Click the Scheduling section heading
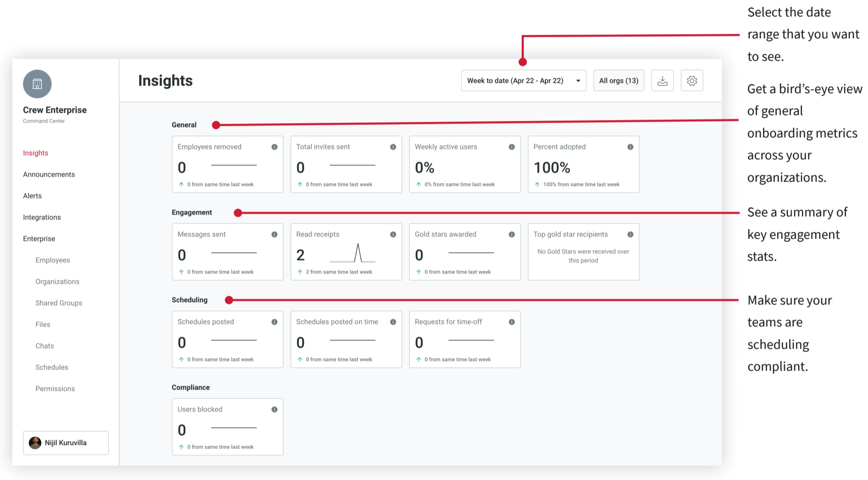Viewport: 868px width, 480px height. click(x=189, y=300)
